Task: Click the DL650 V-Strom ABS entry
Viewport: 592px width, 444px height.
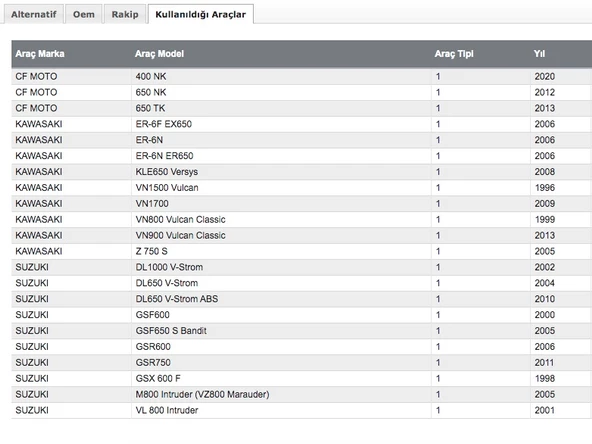Action: (177, 299)
